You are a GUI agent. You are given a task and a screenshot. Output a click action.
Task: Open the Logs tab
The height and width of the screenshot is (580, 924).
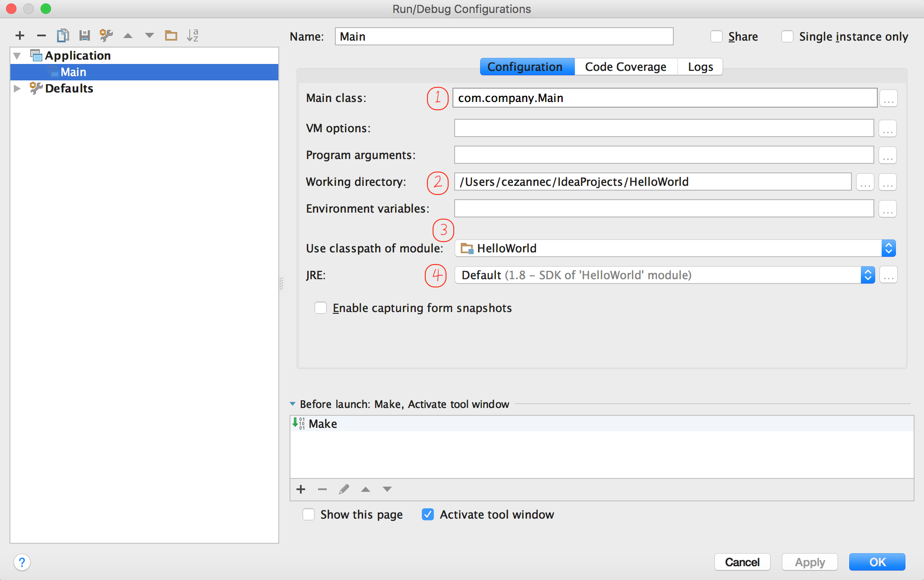(x=700, y=67)
